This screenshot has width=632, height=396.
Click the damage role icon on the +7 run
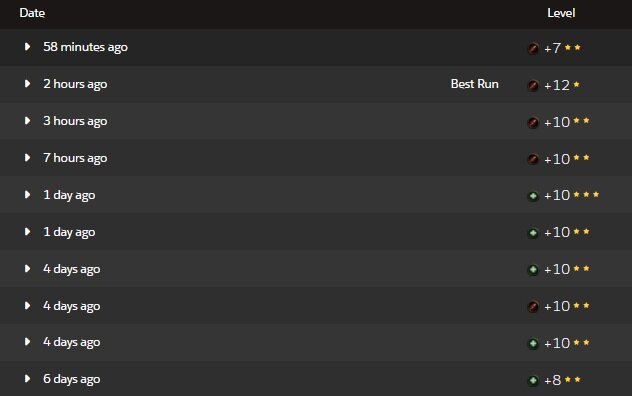(533, 48)
